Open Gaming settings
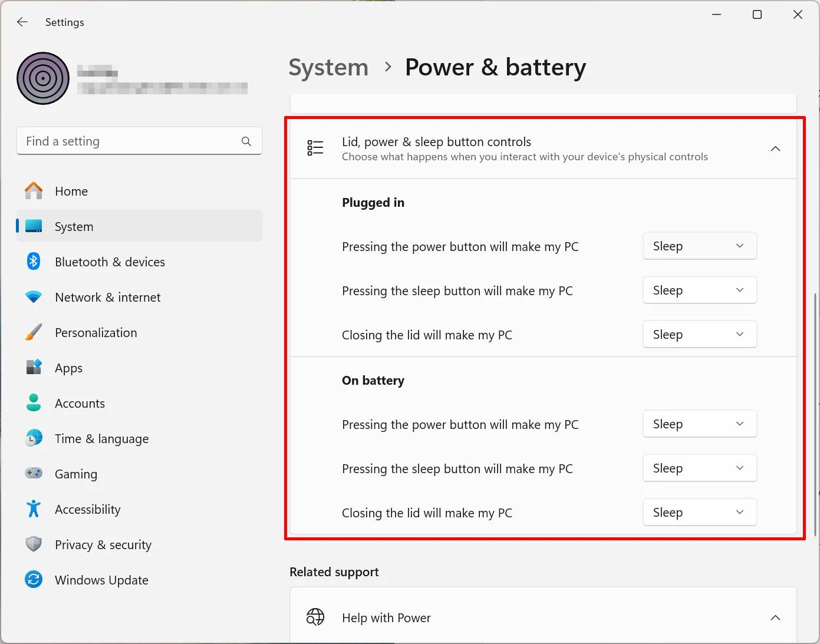This screenshot has width=820, height=644. click(76, 474)
